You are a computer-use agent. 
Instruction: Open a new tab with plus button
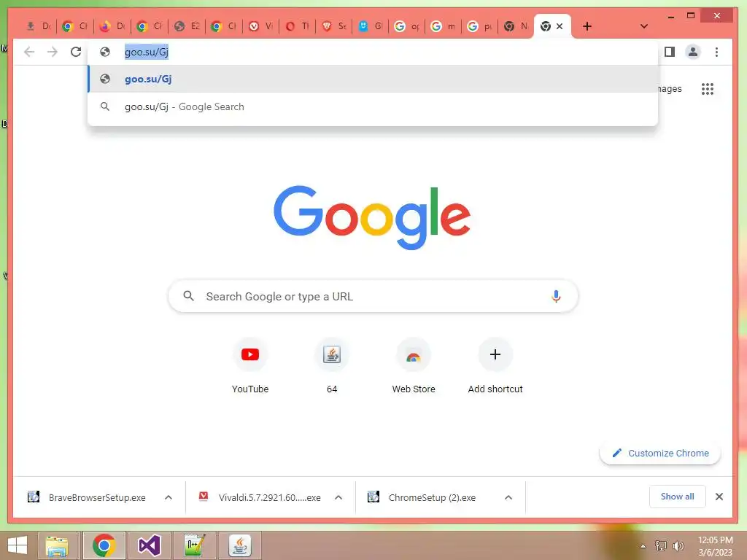587,26
